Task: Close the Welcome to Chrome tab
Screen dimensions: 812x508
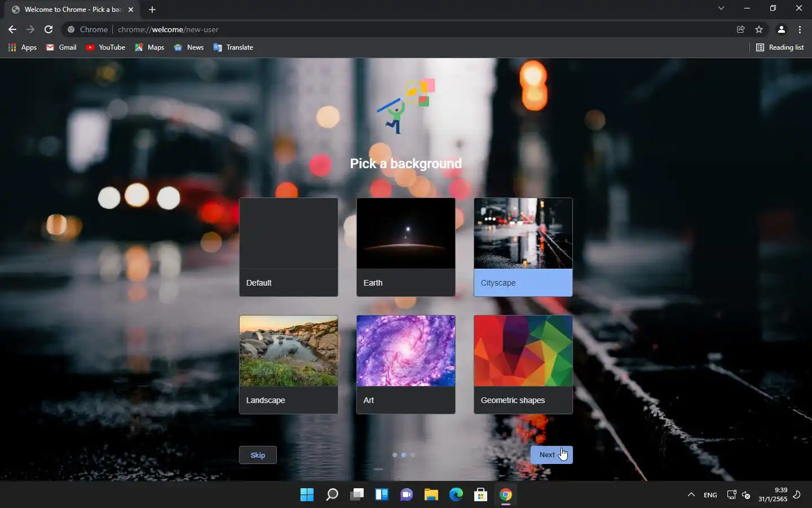Action: point(131,10)
